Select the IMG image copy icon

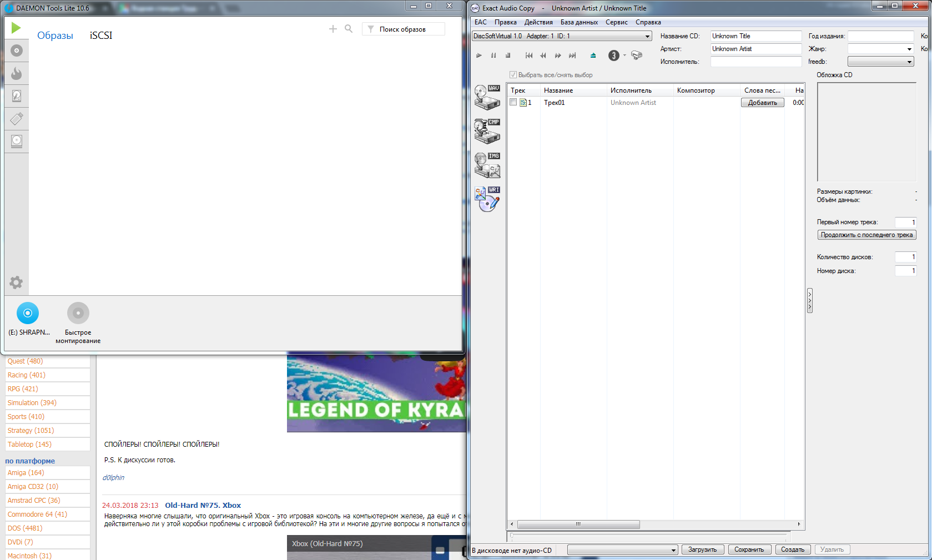coord(486,164)
